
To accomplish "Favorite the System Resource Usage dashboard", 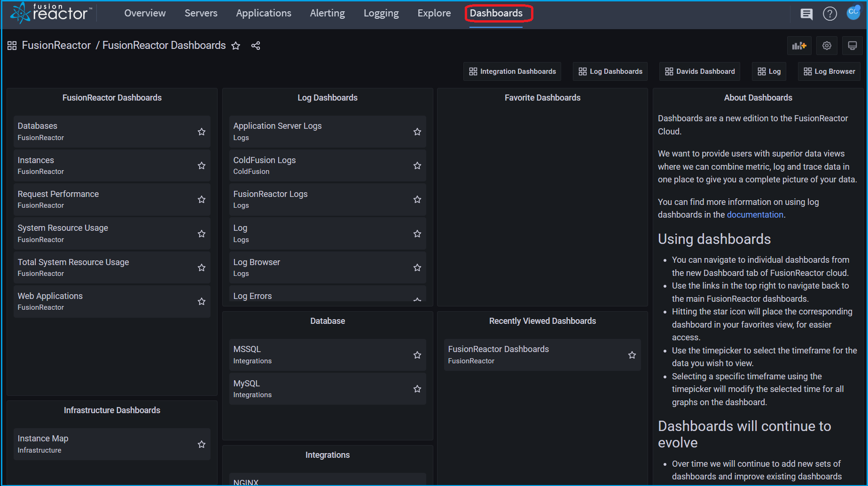I will coord(202,234).
